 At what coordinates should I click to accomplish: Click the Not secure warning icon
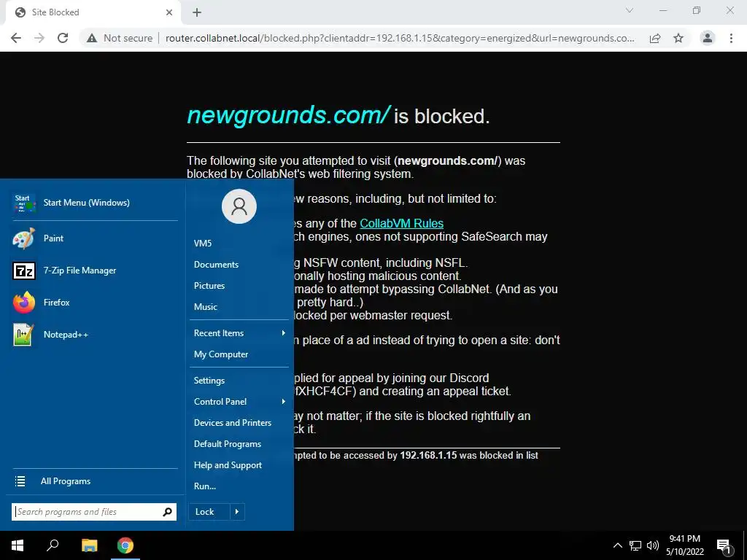pos(92,38)
